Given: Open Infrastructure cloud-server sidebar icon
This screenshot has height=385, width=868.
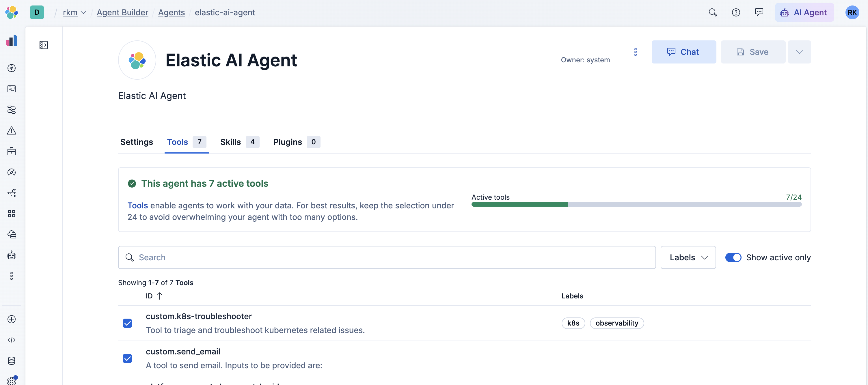Looking at the screenshot, I should [12, 234].
